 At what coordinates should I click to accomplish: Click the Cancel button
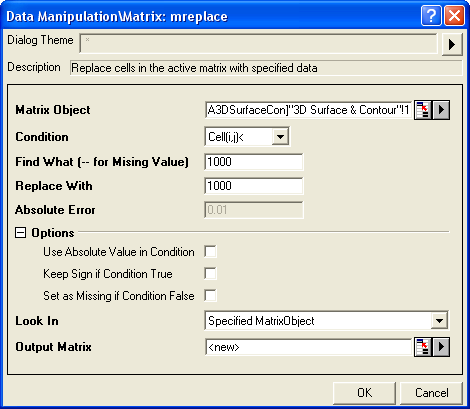pos(431,393)
